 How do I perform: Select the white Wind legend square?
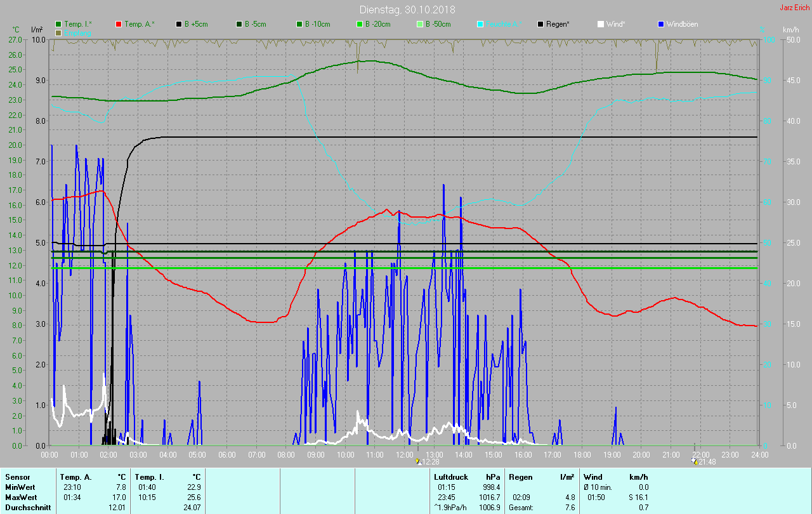601,24
